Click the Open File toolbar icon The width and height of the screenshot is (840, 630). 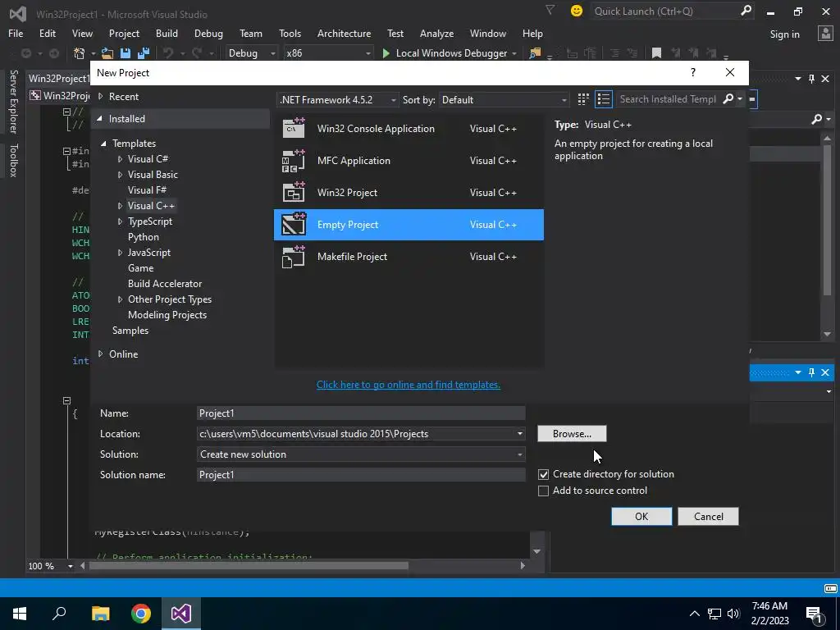[107, 53]
